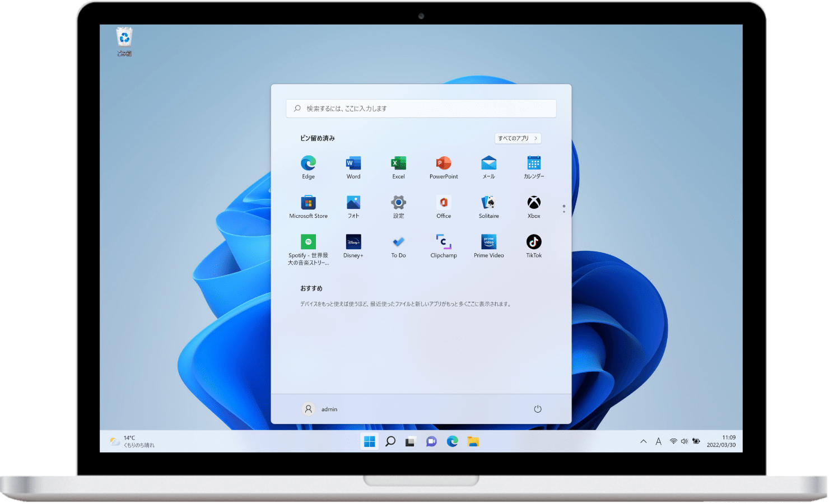Click the ピン留め済み heading
829x504 pixels.
[318, 138]
